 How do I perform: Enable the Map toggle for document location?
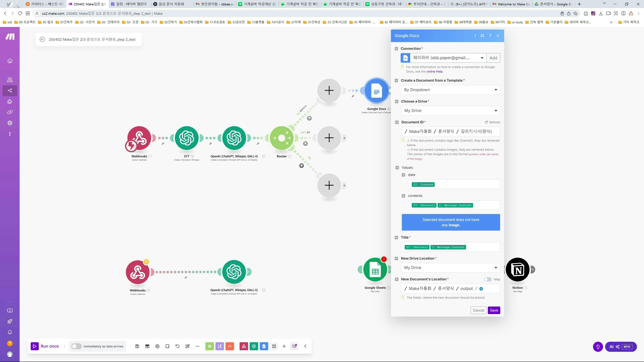(x=488, y=279)
